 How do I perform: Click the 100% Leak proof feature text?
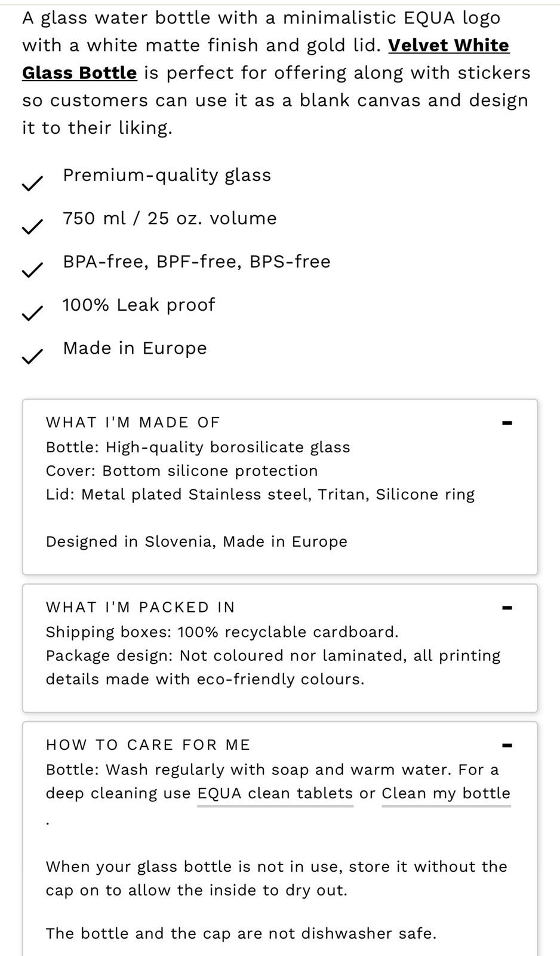tap(139, 305)
